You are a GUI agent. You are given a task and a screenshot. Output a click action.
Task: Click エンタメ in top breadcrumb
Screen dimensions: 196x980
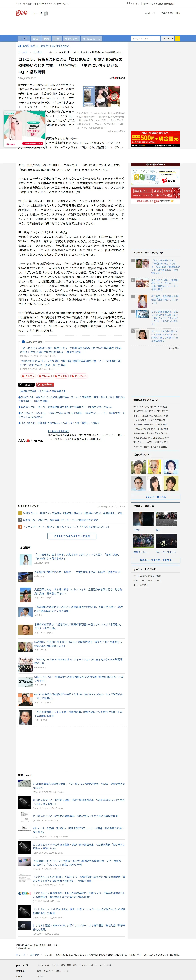point(37,52)
